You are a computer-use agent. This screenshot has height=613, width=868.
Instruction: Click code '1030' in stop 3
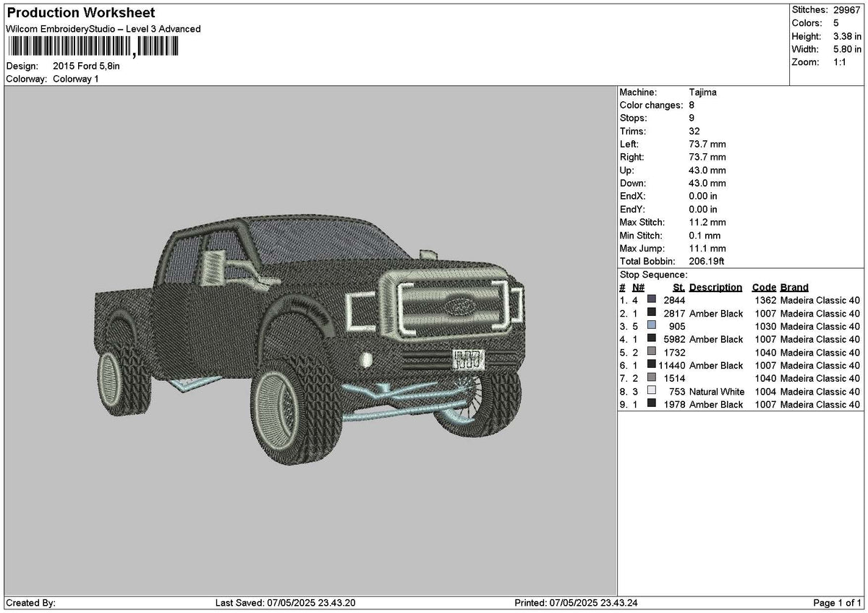point(765,326)
